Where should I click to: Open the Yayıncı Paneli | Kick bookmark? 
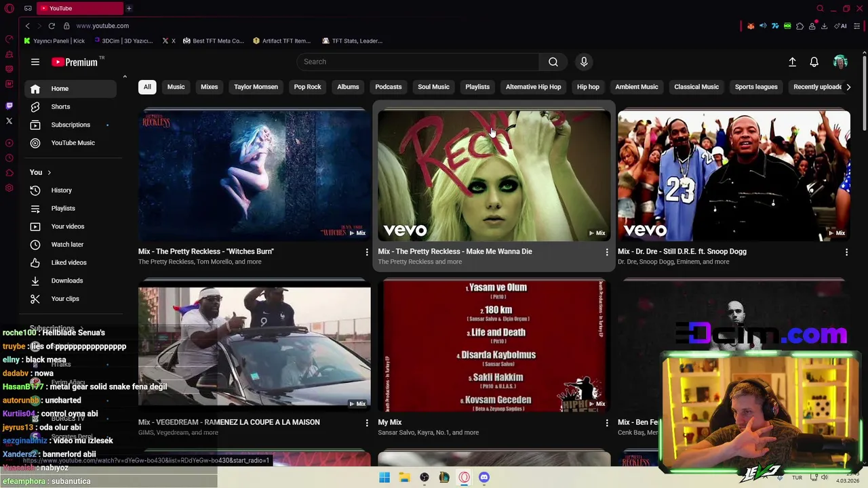54,41
